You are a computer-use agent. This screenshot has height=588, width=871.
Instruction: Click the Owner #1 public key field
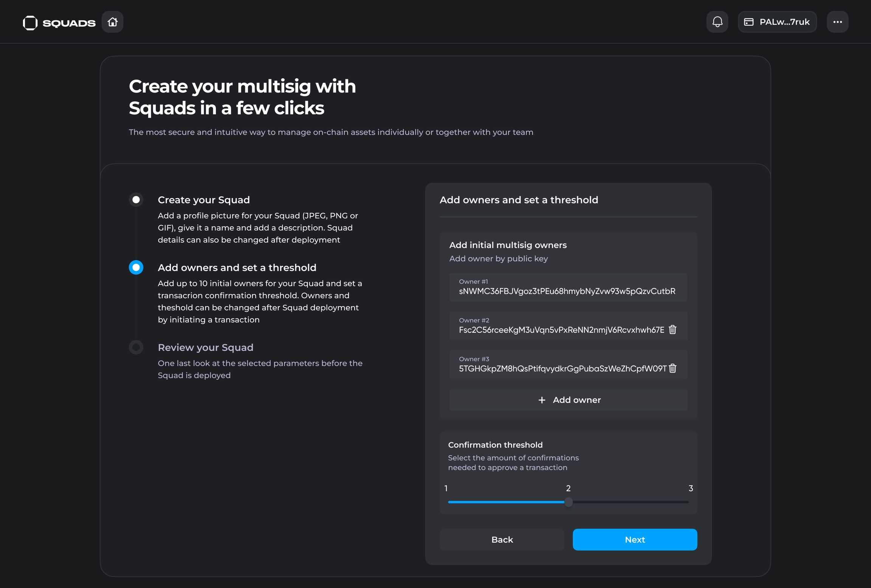[567, 291]
